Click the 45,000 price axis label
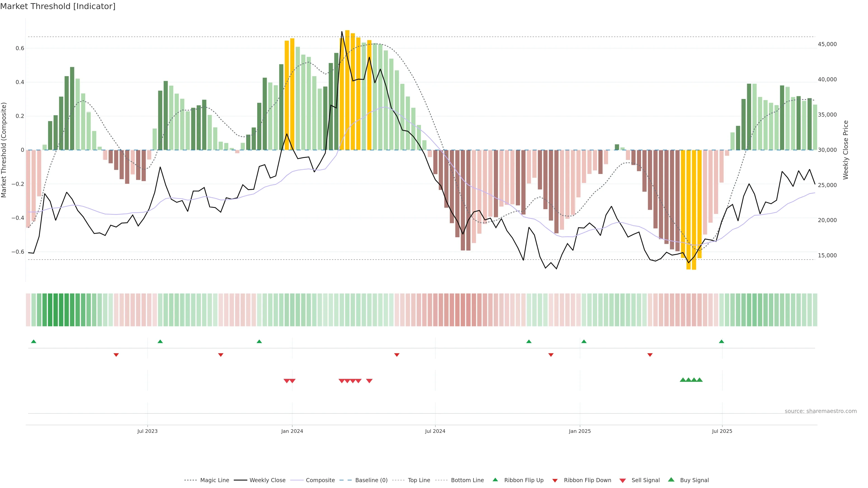Viewport: 868px width, 488px height. tap(827, 44)
